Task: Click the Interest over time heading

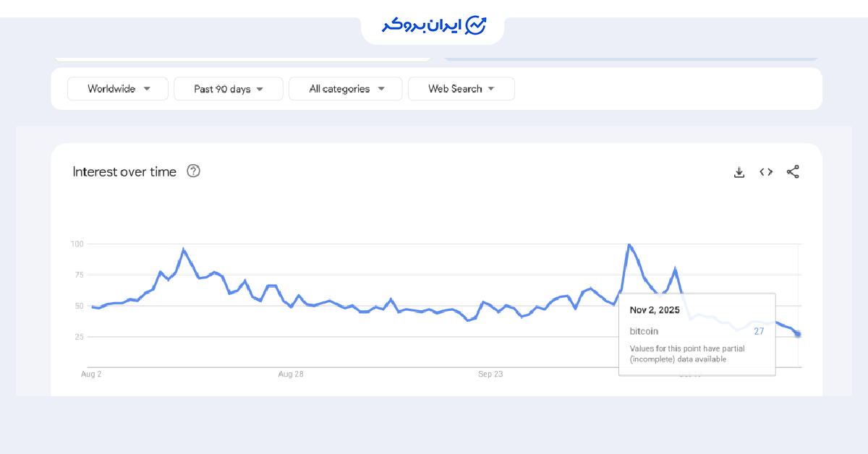Action: (x=124, y=171)
